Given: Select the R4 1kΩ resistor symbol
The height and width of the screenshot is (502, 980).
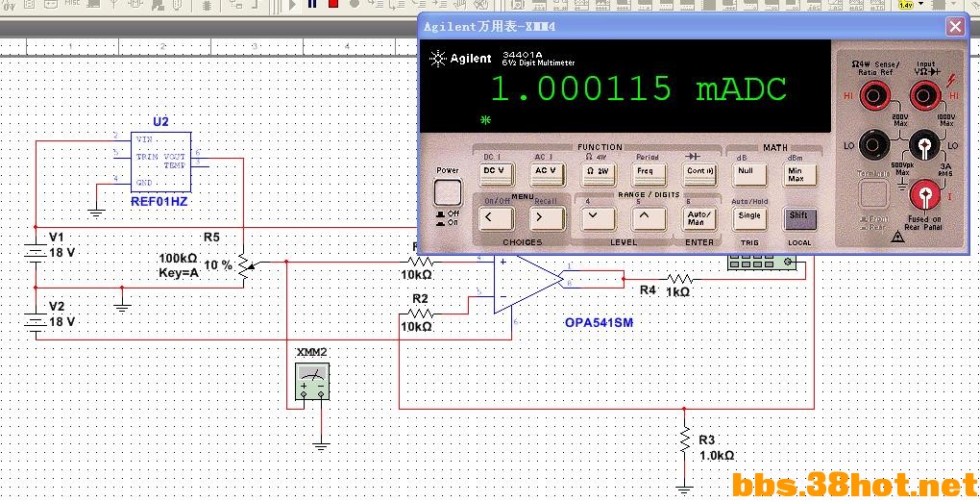Looking at the screenshot, I should pos(680,279).
